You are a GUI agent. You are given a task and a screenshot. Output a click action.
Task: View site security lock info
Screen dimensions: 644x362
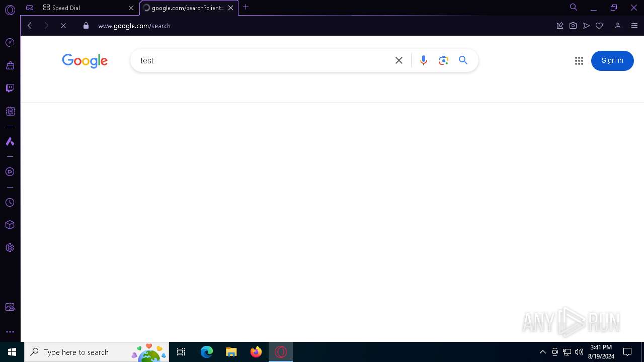pyautogui.click(x=86, y=26)
